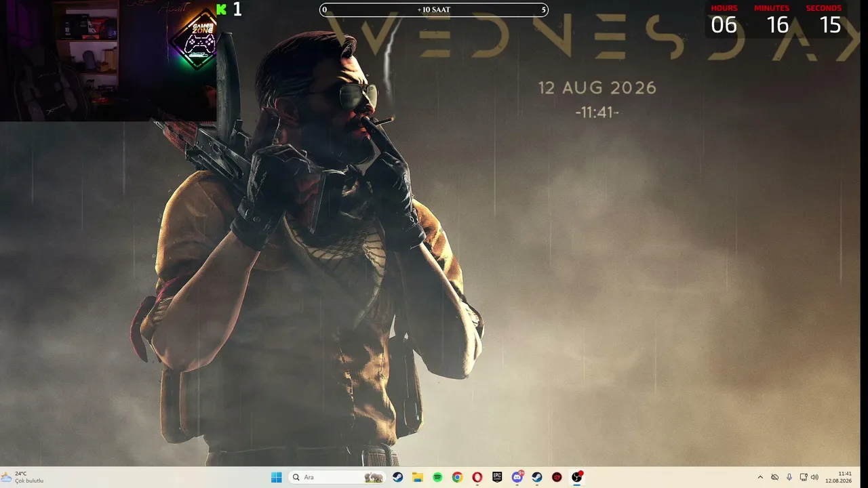This screenshot has height=488, width=868.
Task: Click the -11:41- wallpaper clock text
Action: 597,113
